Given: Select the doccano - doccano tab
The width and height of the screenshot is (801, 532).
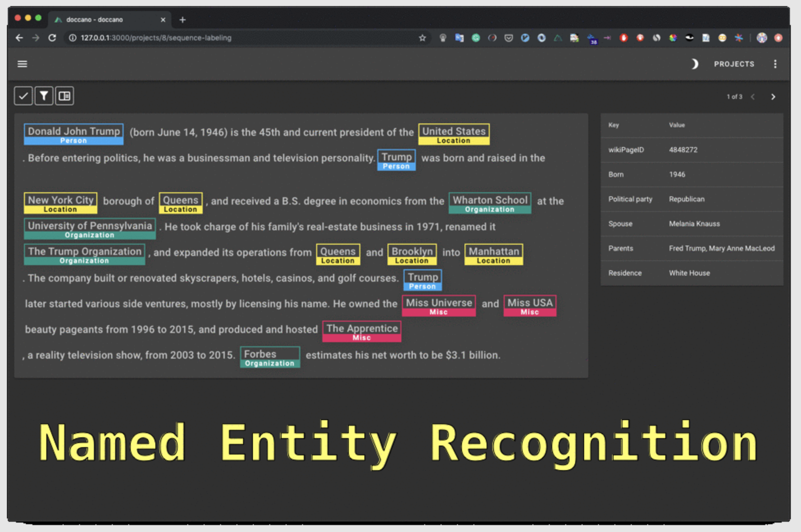Looking at the screenshot, I should coord(94,19).
